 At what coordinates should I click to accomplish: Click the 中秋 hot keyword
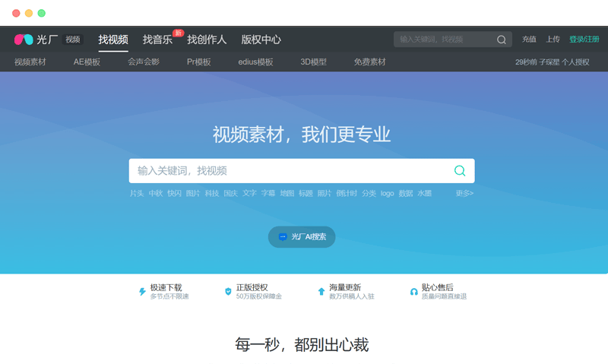(x=156, y=193)
